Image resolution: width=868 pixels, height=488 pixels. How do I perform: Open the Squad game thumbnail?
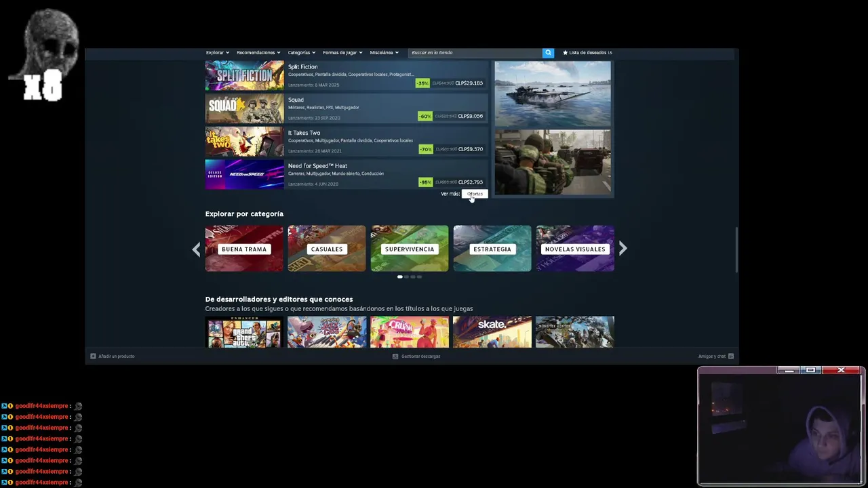(x=245, y=108)
